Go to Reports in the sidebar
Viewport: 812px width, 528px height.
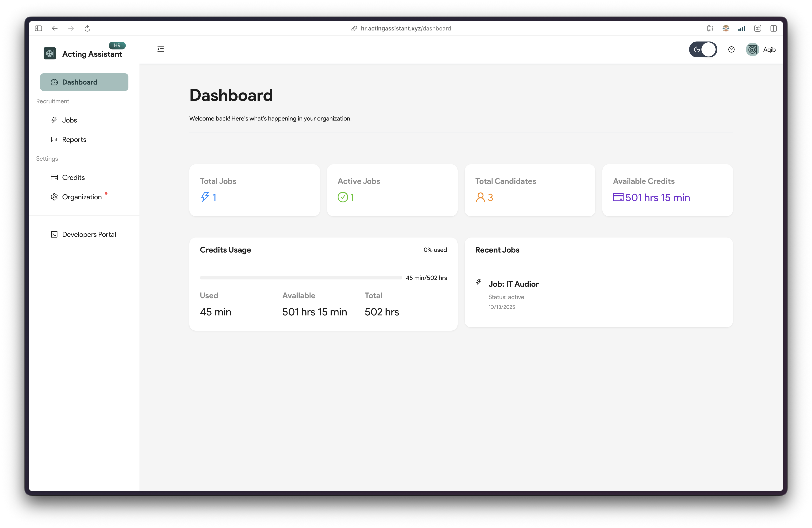pos(74,140)
